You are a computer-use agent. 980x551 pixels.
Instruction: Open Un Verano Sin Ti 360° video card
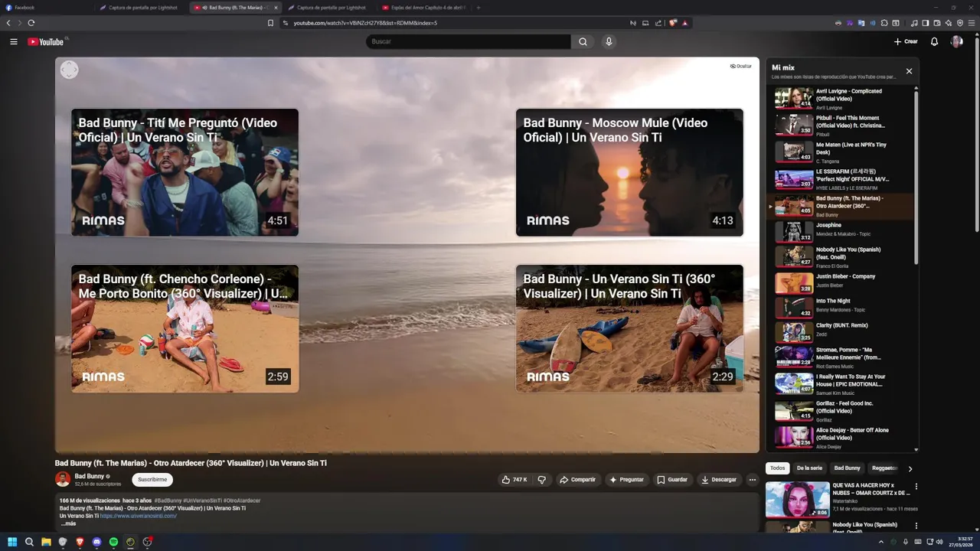point(629,328)
